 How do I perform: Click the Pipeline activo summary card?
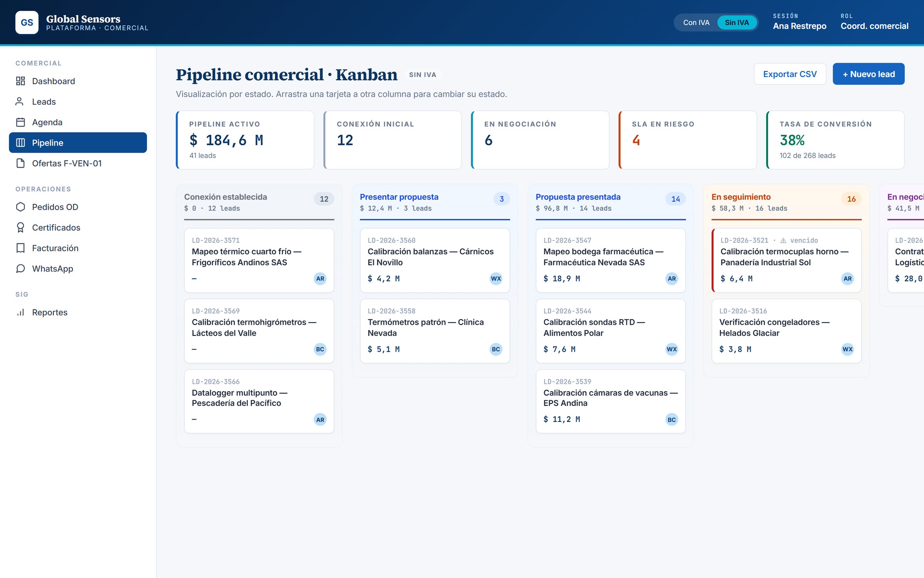click(245, 140)
